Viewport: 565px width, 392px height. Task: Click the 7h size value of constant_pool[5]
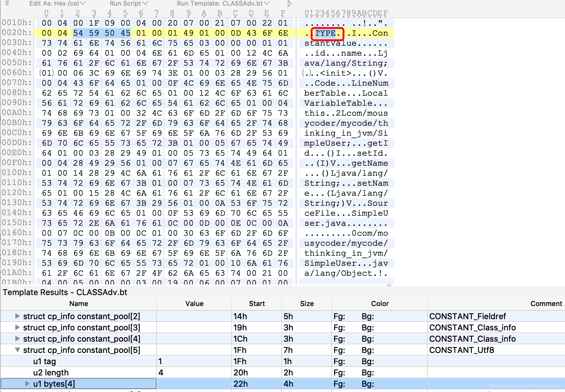coord(288,350)
